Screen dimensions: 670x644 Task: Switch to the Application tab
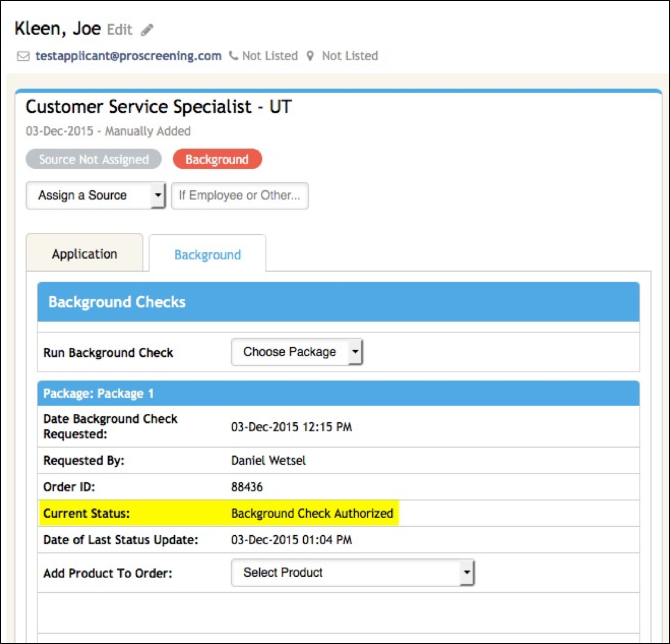click(x=84, y=254)
